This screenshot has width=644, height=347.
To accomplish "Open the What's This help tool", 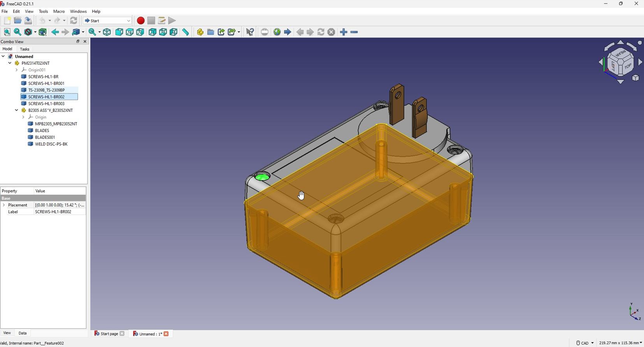I will click(250, 32).
